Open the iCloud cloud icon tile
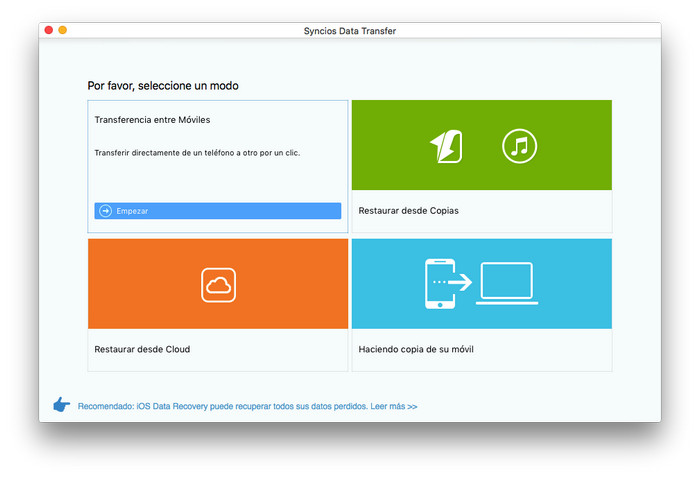Viewport: 700px width, 478px height. coord(218,285)
